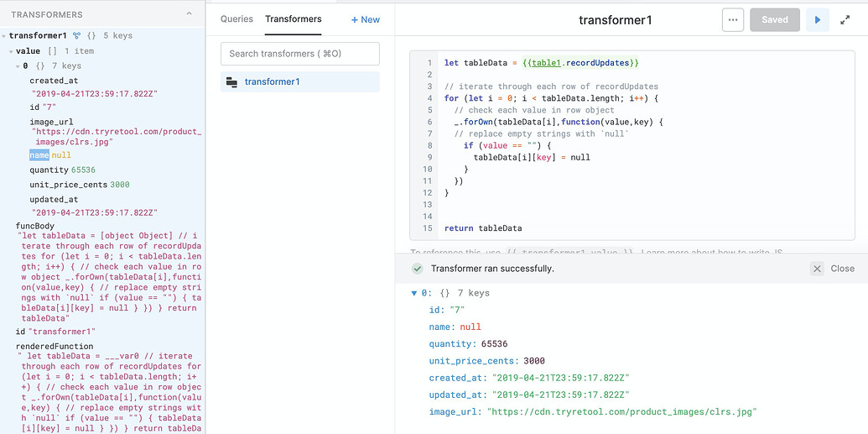Viewport: 868px width, 434px height.
Task: Click id: "7" in result output
Action: [x=447, y=310]
